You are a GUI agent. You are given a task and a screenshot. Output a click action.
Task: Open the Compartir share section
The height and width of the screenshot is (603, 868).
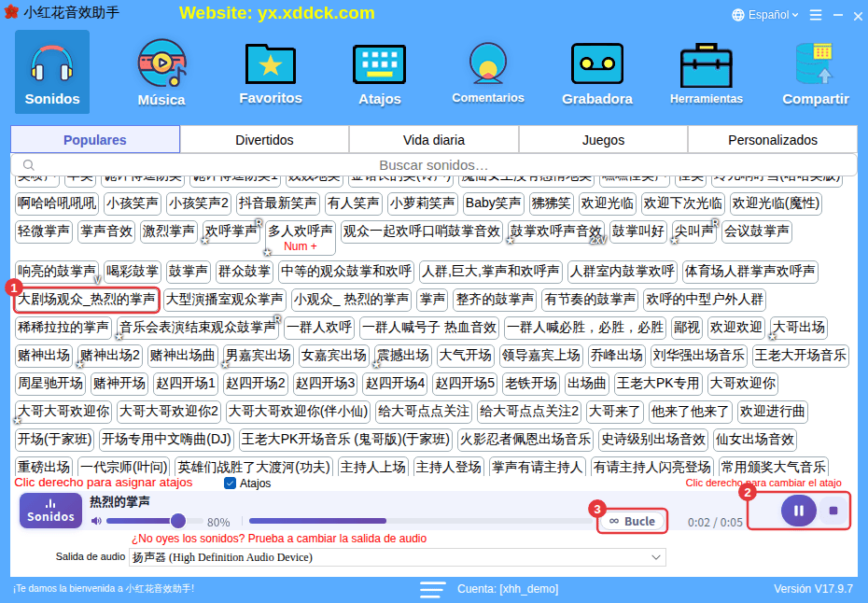(x=816, y=72)
